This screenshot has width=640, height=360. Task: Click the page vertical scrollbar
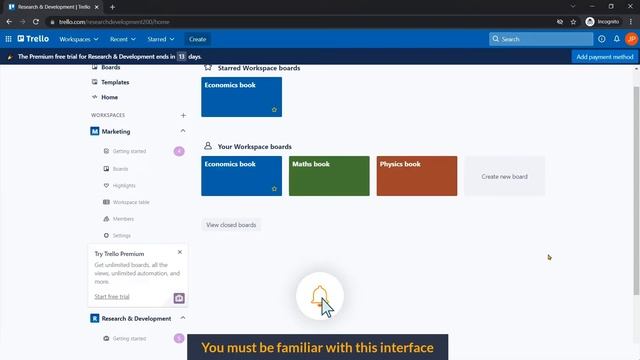pyautogui.click(x=636, y=190)
